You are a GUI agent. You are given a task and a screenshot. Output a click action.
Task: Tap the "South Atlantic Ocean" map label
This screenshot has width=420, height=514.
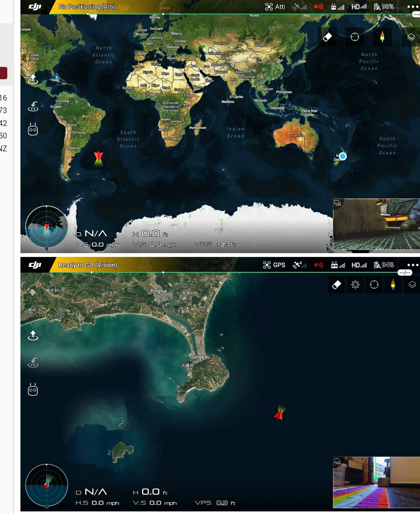[x=128, y=139]
